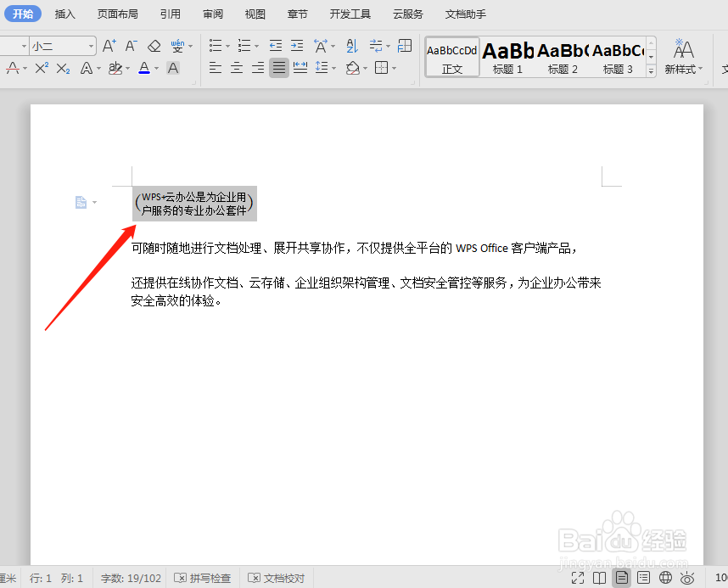Open the 云服务 ribbon tab

tap(407, 14)
